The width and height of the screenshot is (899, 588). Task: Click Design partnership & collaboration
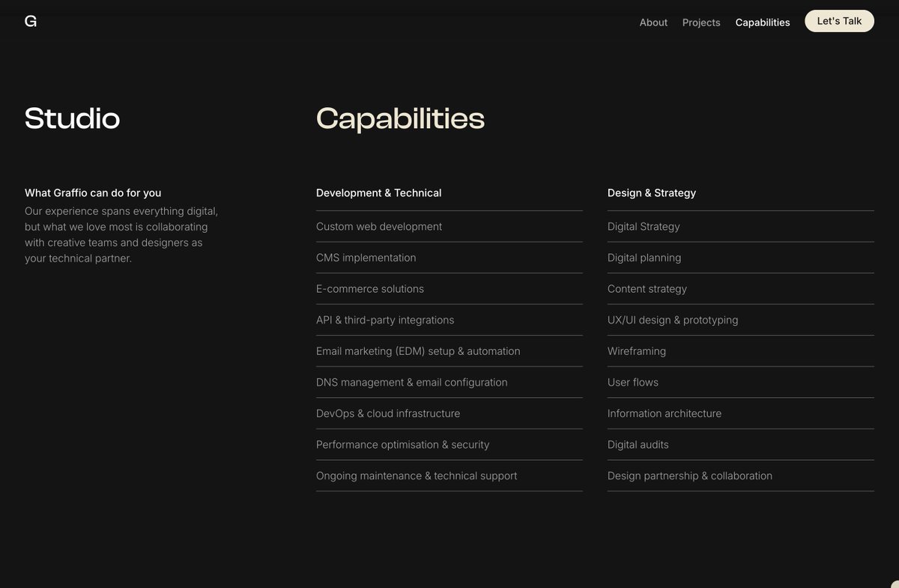(690, 475)
